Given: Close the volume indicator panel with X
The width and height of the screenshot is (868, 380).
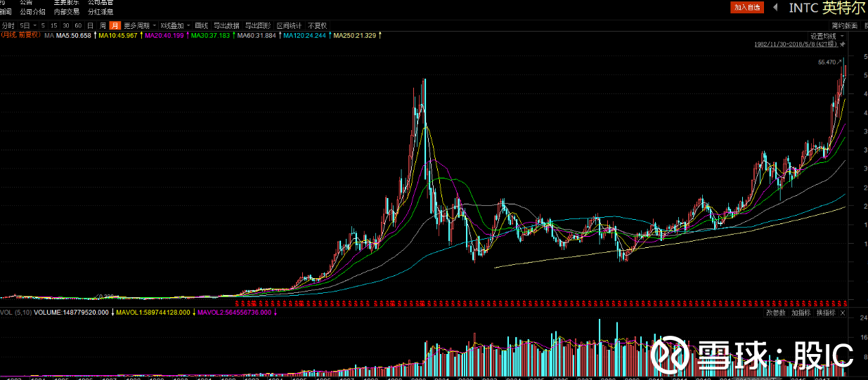Looking at the screenshot, I should (x=843, y=313).
